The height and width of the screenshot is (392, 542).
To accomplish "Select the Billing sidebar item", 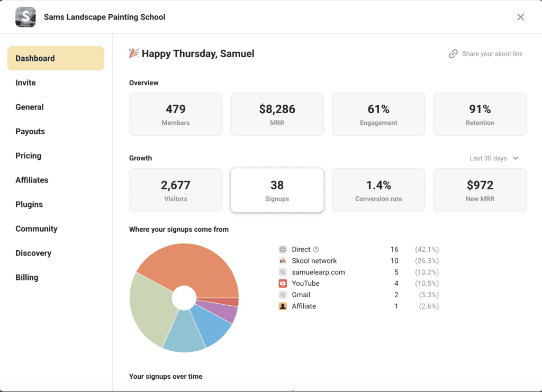I will point(27,277).
